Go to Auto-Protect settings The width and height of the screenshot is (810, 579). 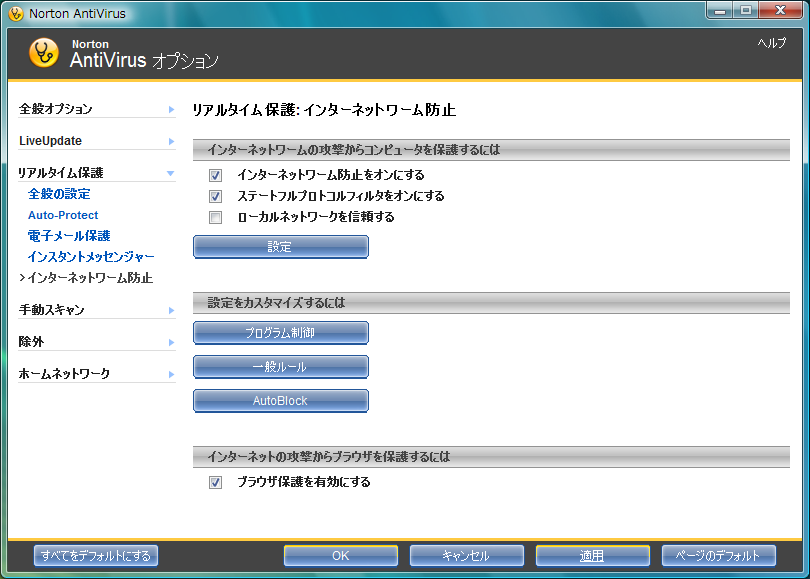pos(63,215)
